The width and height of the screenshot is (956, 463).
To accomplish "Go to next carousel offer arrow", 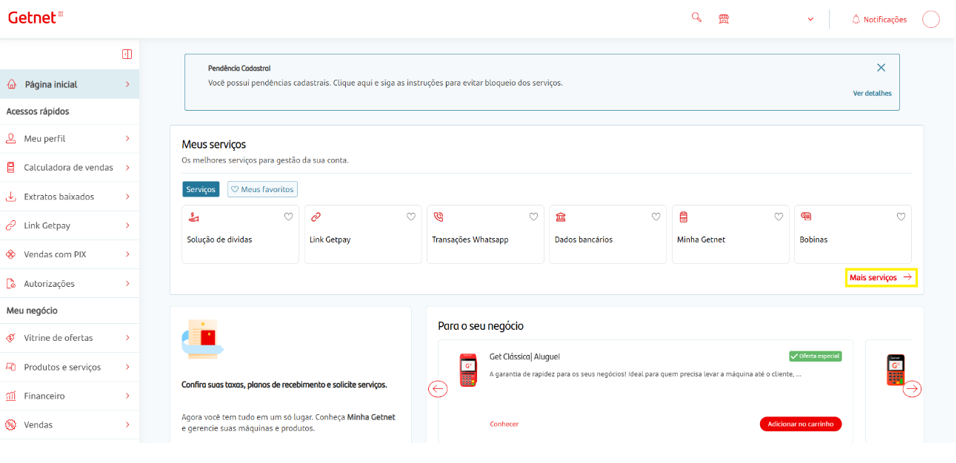I will 912,389.
